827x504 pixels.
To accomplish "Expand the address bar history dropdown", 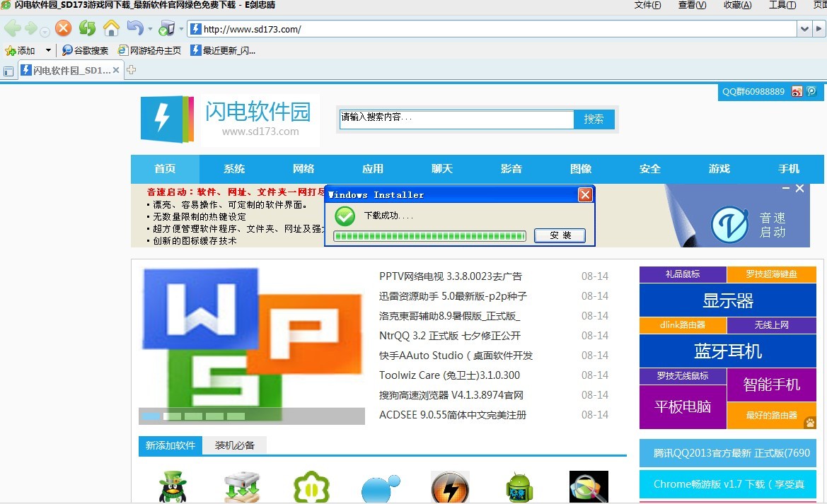I will click(x=804, y=29).
